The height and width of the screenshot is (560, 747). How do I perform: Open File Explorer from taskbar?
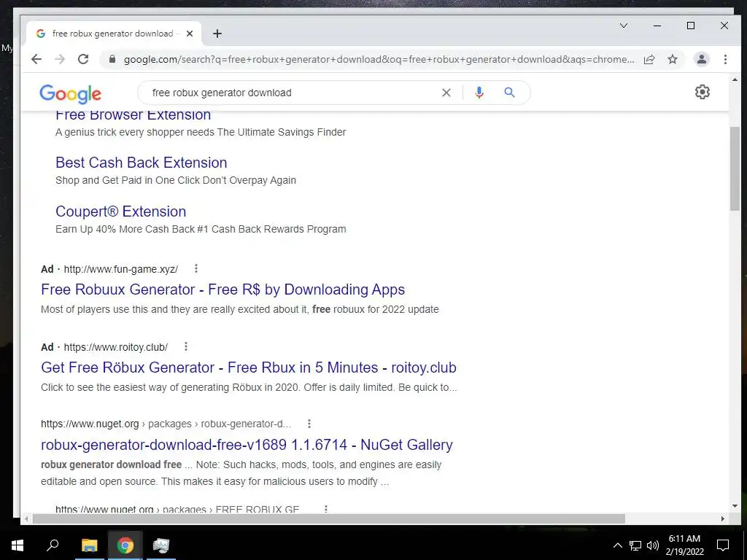[89, 545]
